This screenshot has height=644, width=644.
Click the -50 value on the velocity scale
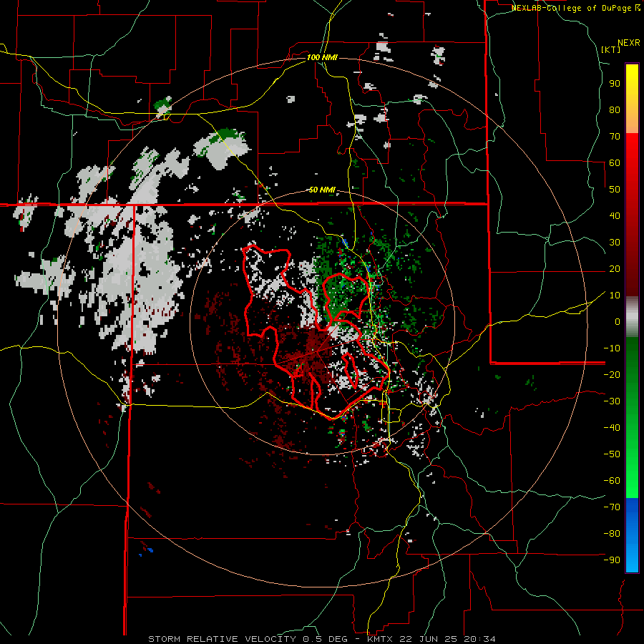tap(612, 454)
